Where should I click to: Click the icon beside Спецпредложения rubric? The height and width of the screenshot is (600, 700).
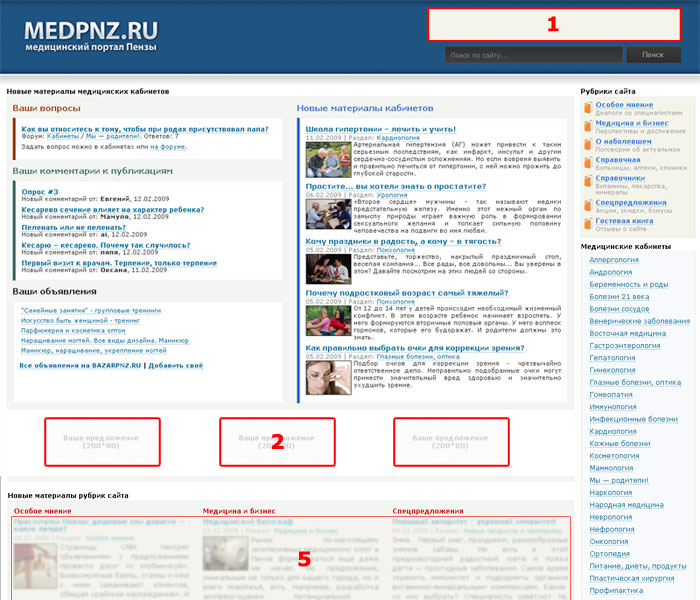click(588, 205)
